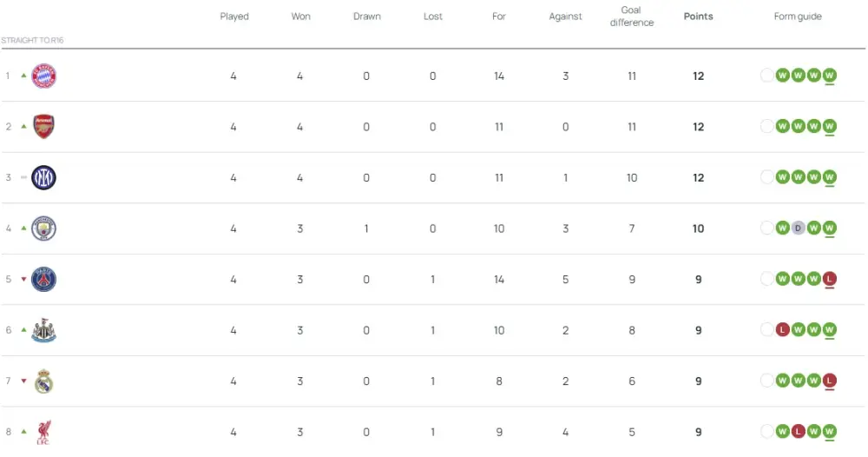The width and height of the screenshot is (868, 457).
Task: Click Manchester City's draw form badge
Action: tap(798, 228)
